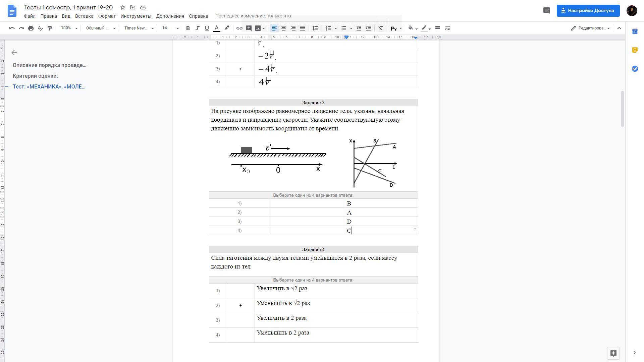Select the paint format tool
This screenshot has width=644, height=362.
50,28
